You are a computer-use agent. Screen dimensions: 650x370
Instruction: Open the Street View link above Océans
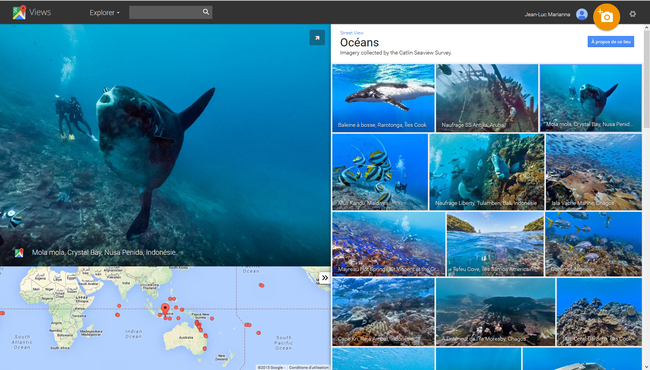tap(352, 33)
